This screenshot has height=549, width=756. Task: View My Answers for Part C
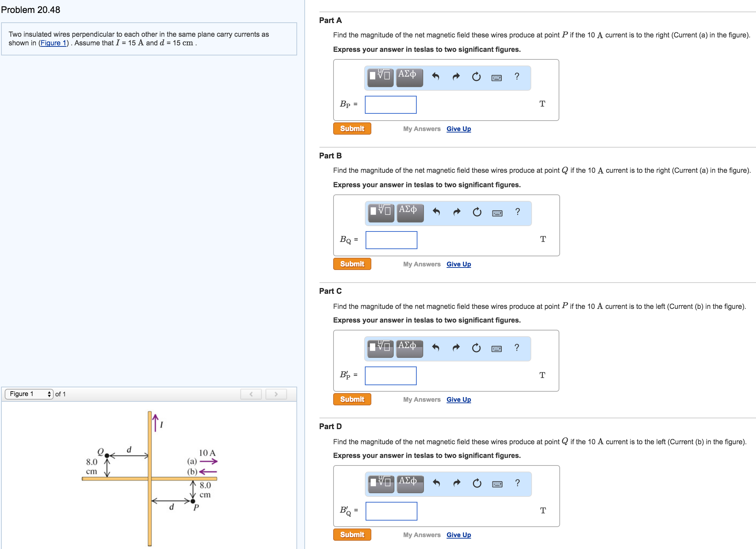point(422,400)
